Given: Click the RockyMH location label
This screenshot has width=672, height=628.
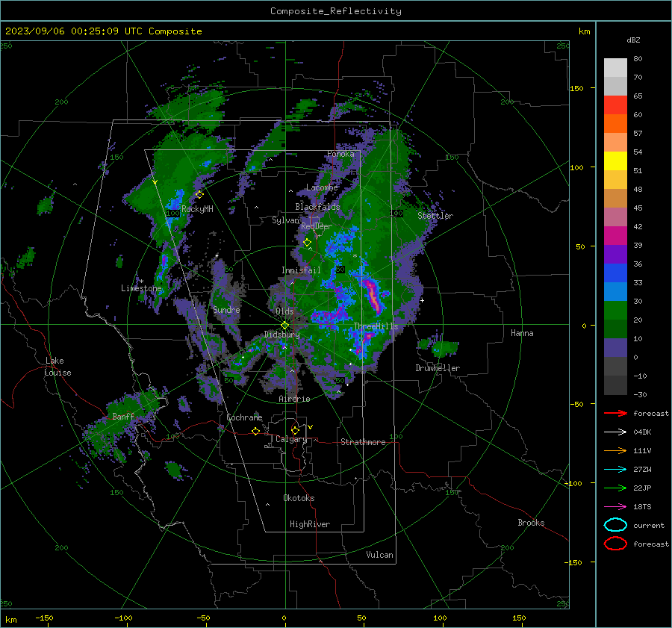Looking at the screenshot, I should 197,209.
